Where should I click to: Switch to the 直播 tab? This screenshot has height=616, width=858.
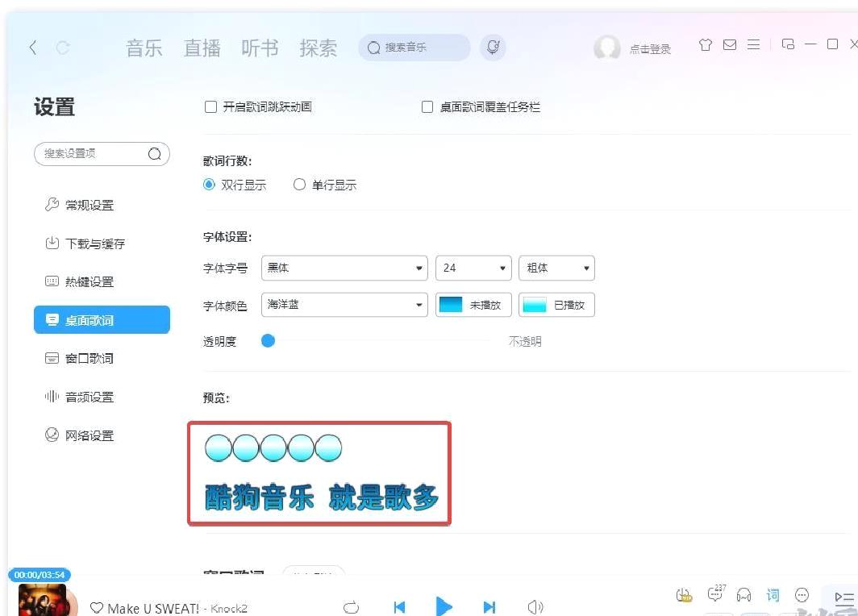pos(202,48)
